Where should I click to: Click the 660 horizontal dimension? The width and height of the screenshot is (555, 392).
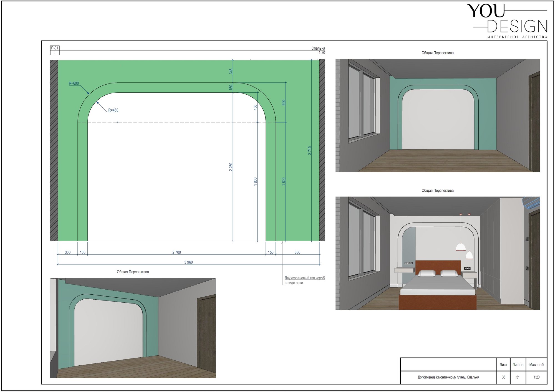tap(297, 252)
